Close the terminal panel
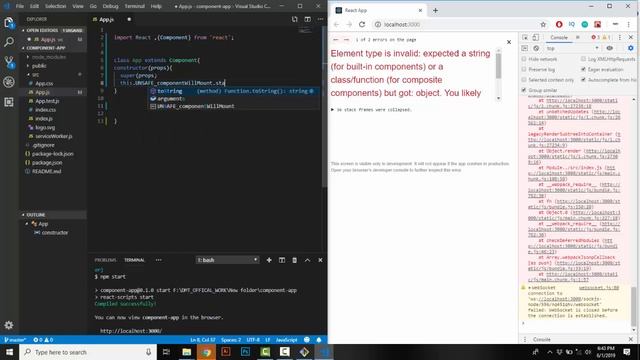The width and height of the screenshot is (640, 360). click(320, 260)
